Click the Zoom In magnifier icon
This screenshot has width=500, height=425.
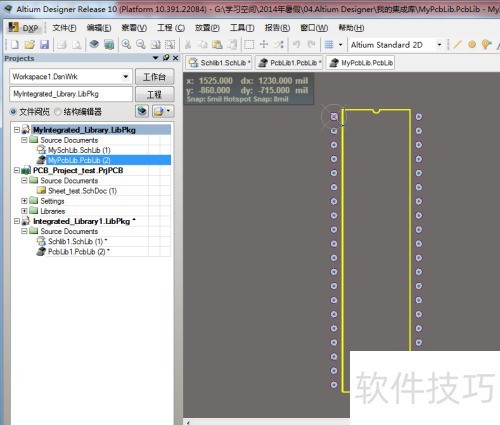[126, 44]
